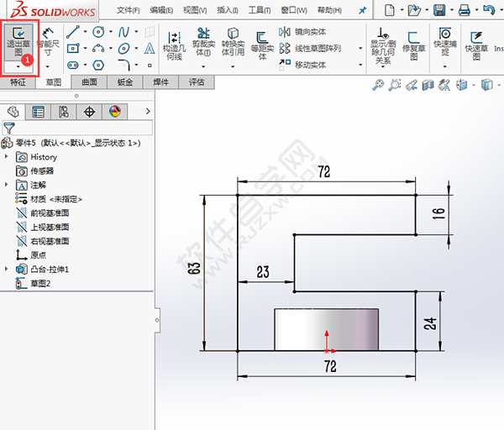
Task: Select the Sketch Fillet tool
Action: click(x=123, y=66)
